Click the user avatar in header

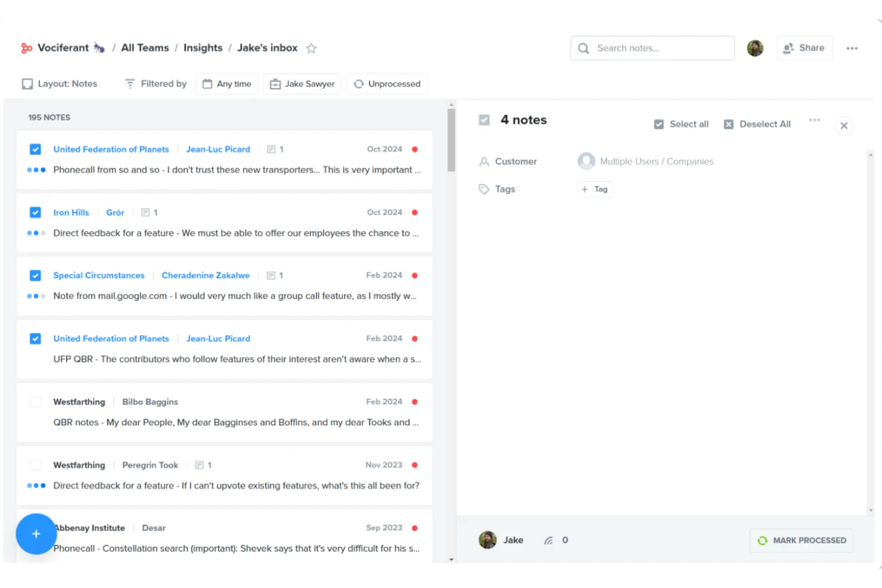point(755,48)
